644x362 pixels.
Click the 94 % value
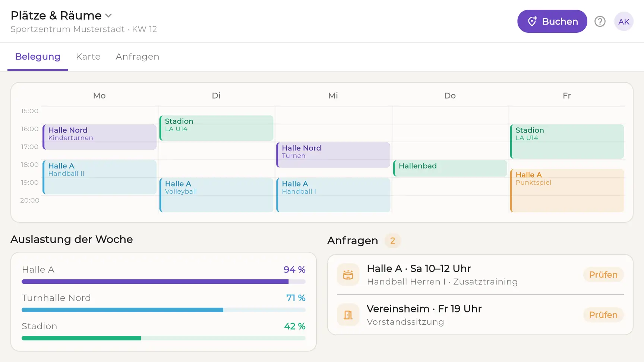[x=294, y=270]
